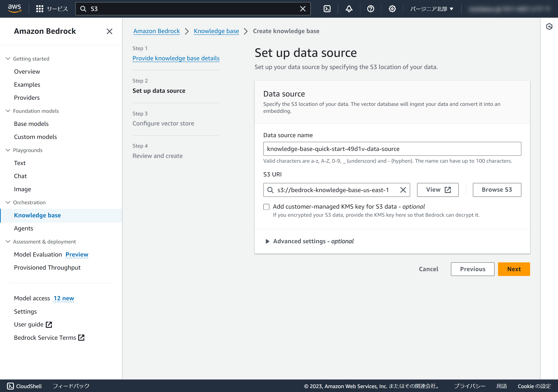
Task: Click the Browse S3 button
Action: pos(497,190)
